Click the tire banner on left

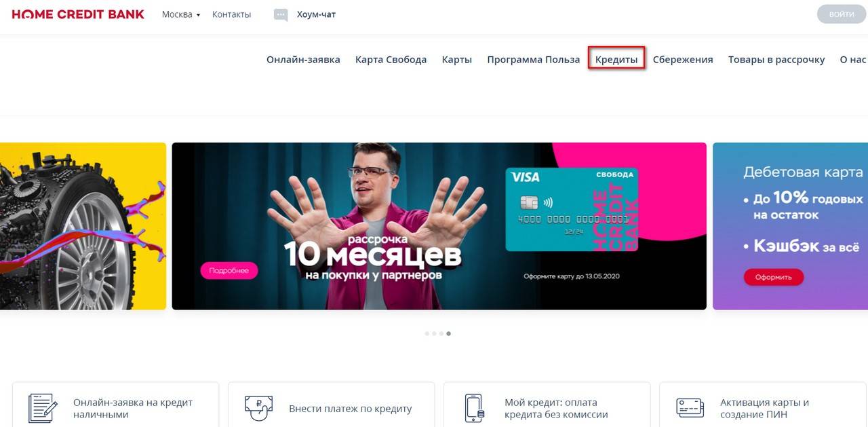[83, 226]
